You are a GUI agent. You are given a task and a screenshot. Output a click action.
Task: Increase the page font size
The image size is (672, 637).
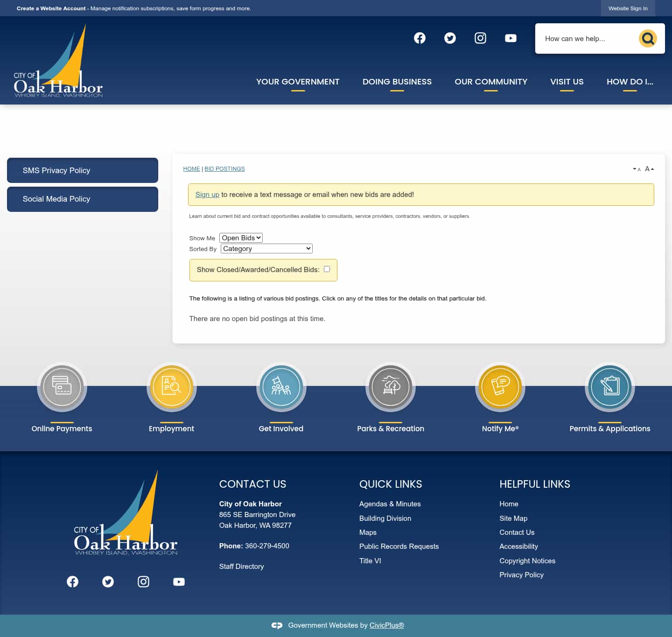(649, 169)
